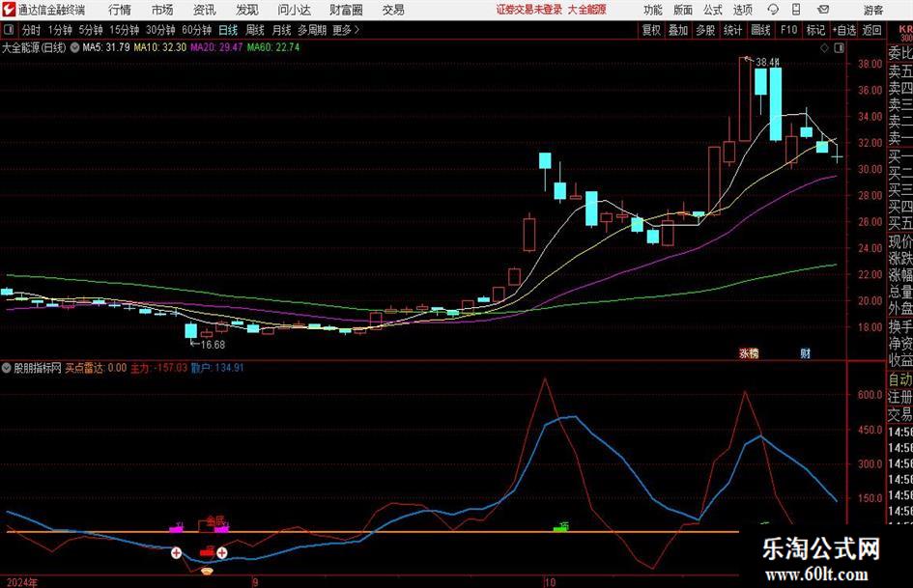Open the mail envelope icon

pyautogui.click(x=823, y=10)
